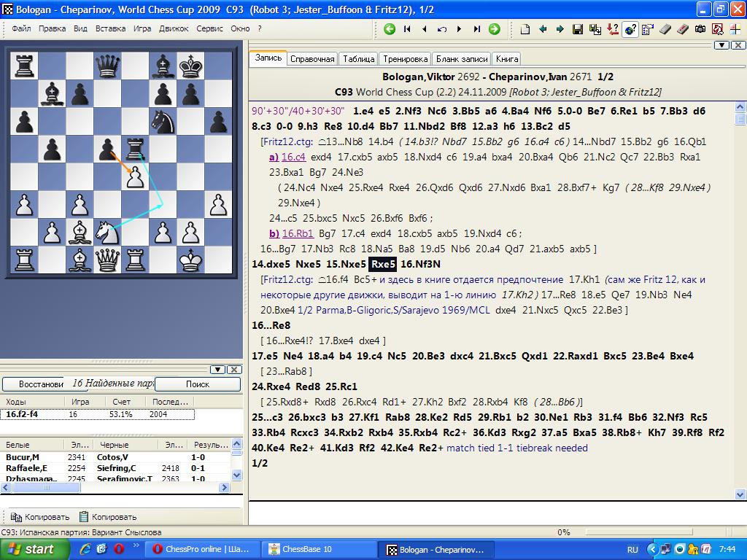
Task: Create new game with blank page icon
Action: [x=525, y=29]
